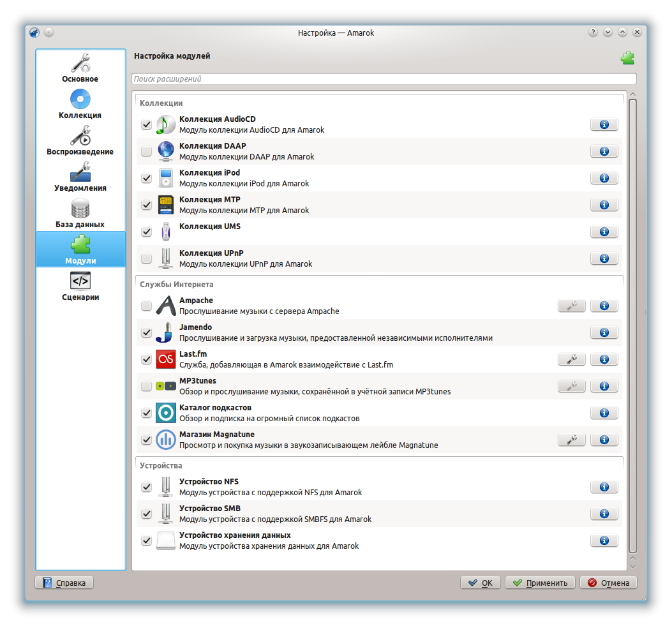The width and height of the screenshot is (672, 626).
Task: Enable the MP3tunes service checkbox
Action: pyautogui.click(x=147, y=386)
